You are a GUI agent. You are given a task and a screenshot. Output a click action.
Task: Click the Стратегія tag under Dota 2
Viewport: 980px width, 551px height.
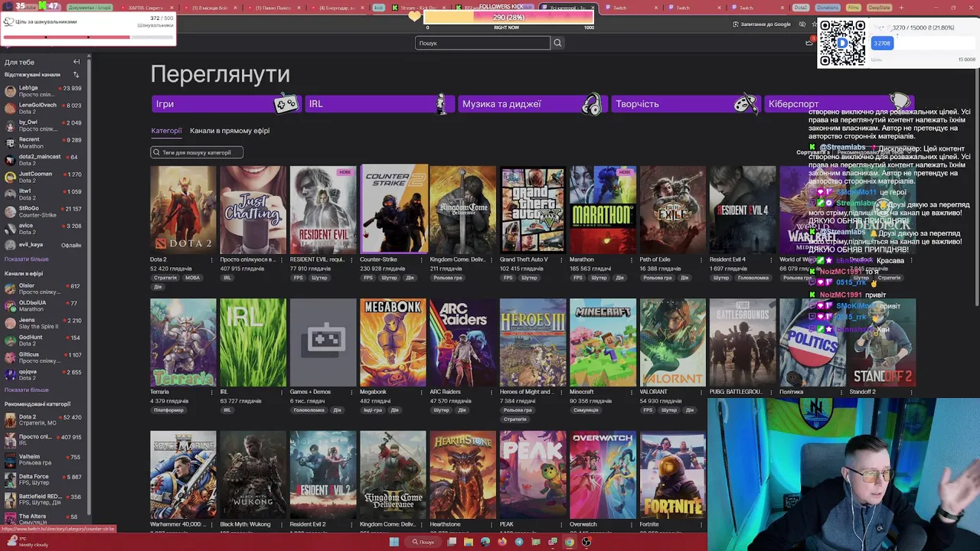[165, 278]
